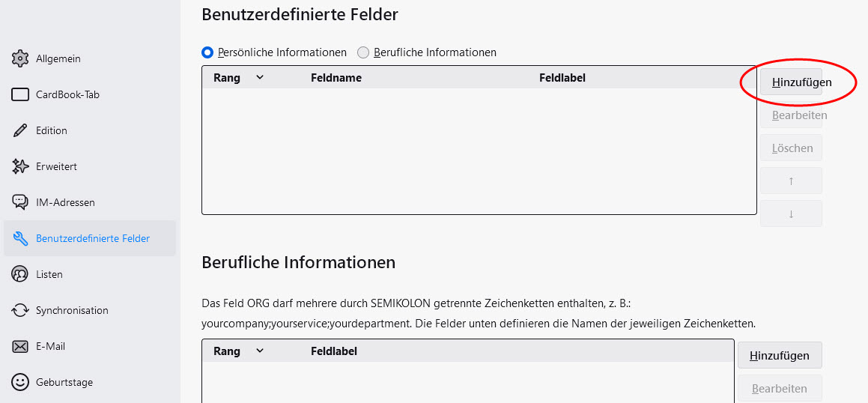Click the E-Mail envelope icon

[20, 346]
